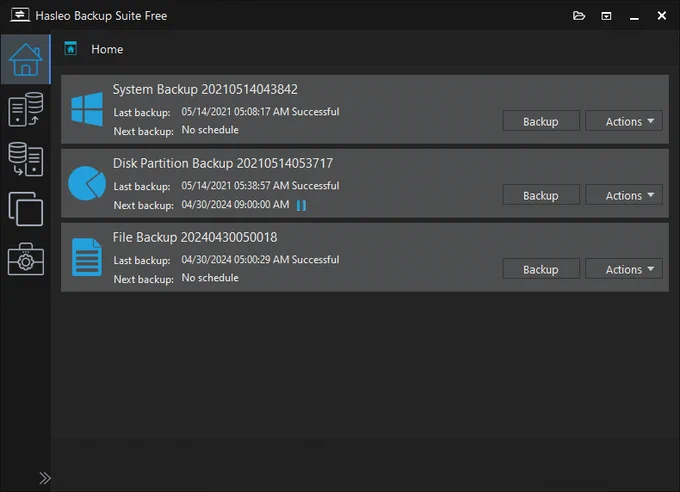Click the pie icon of Disk Partition Backup
This screenshot has height=492, width=680.
[x=87, y=183]
